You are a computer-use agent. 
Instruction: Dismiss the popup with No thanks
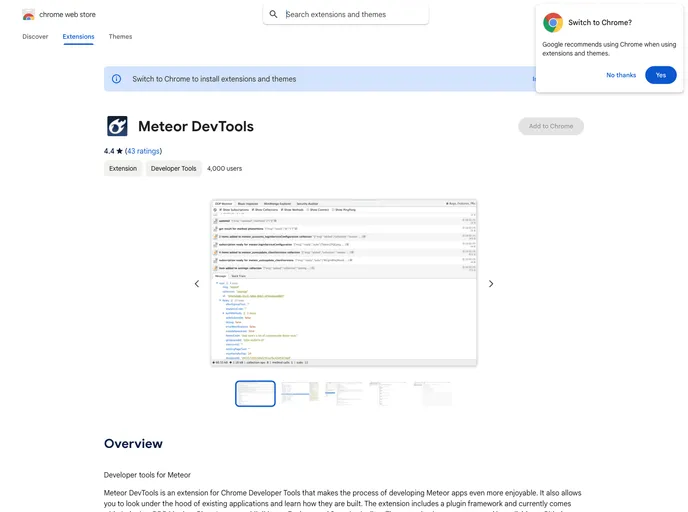(x=621, y=75)
